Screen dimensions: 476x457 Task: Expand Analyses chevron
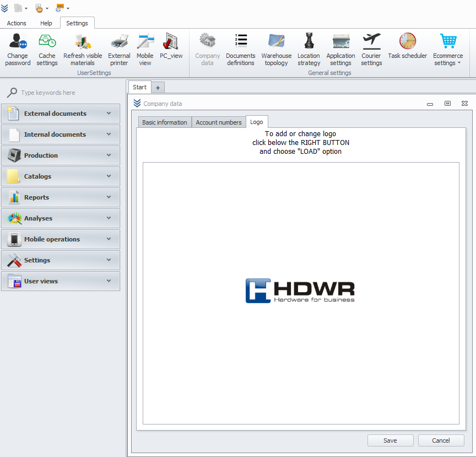(109, 218)
